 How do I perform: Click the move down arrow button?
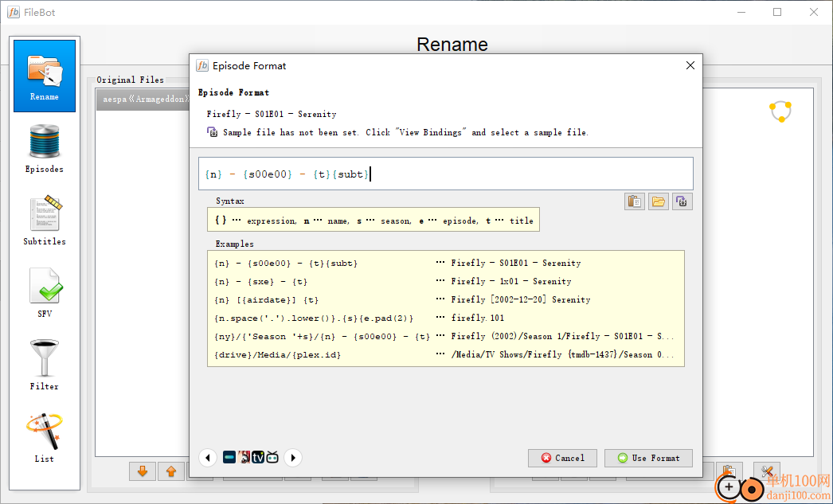pos(143,471)
